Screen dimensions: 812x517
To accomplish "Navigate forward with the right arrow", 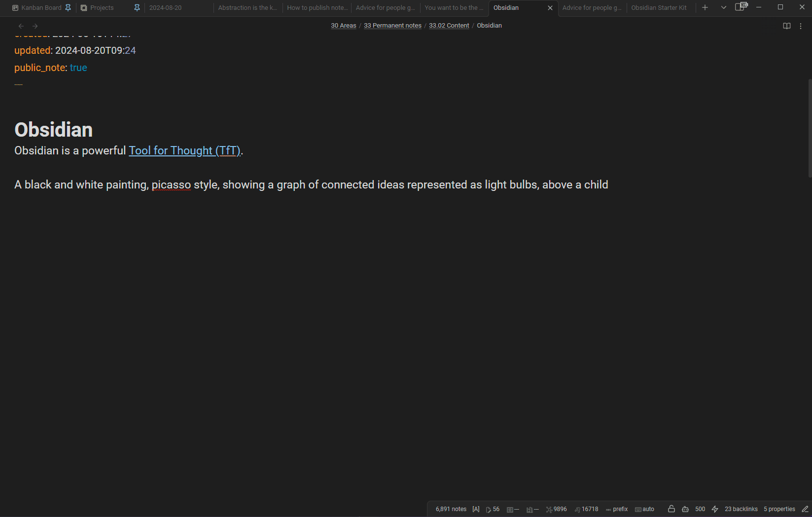I will (x=35, y=26).
